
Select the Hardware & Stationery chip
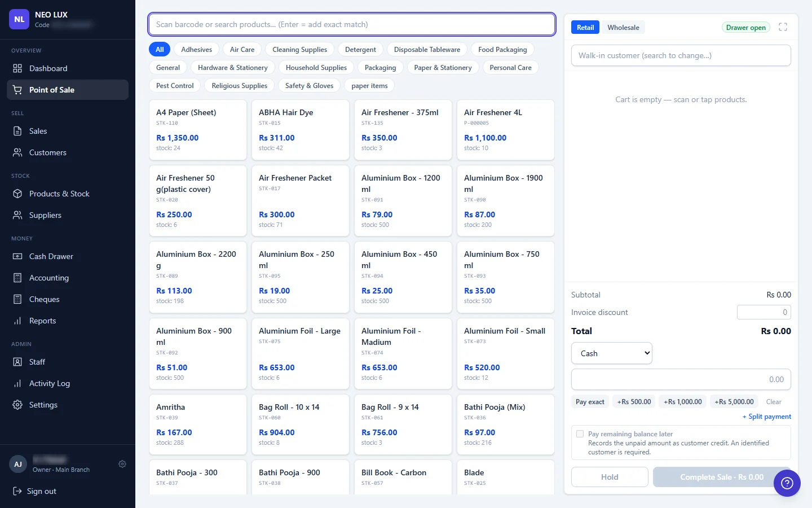pos(233,68)
